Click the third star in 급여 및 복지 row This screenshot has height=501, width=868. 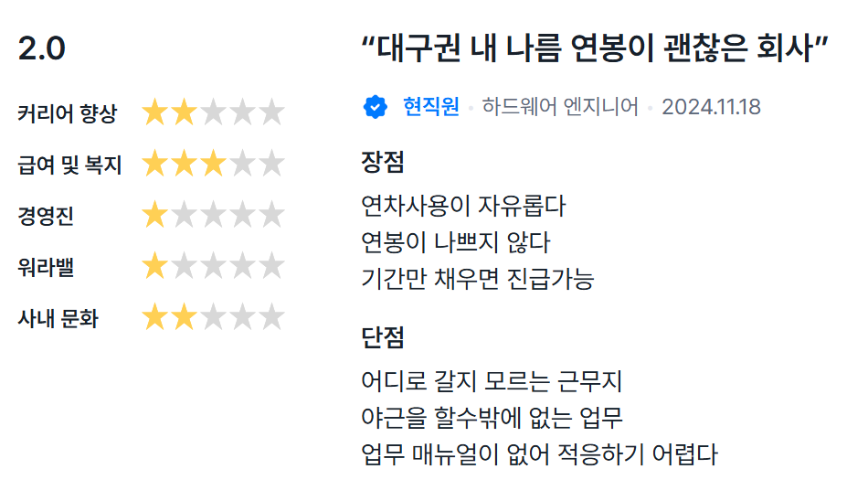214,165
